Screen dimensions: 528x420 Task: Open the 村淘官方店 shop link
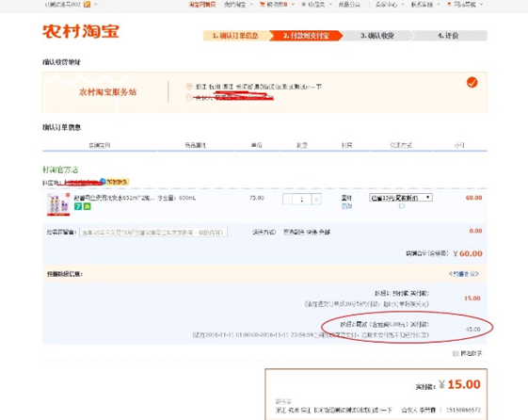60,170
